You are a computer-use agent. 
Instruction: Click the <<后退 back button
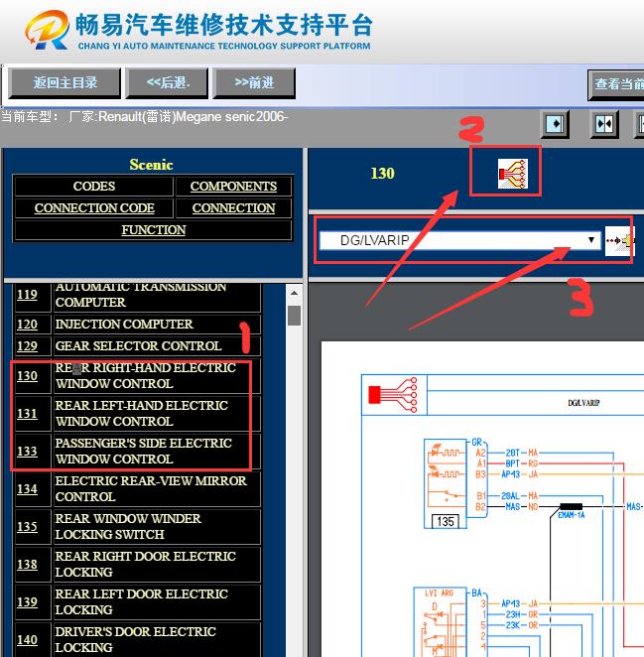[x=167, y=83]
